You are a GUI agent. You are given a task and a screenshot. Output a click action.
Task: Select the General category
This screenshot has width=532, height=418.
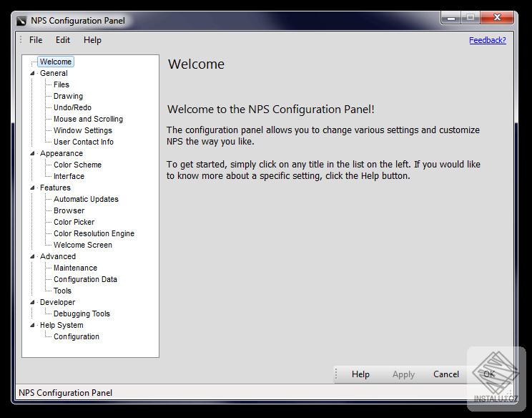point(54,73)
